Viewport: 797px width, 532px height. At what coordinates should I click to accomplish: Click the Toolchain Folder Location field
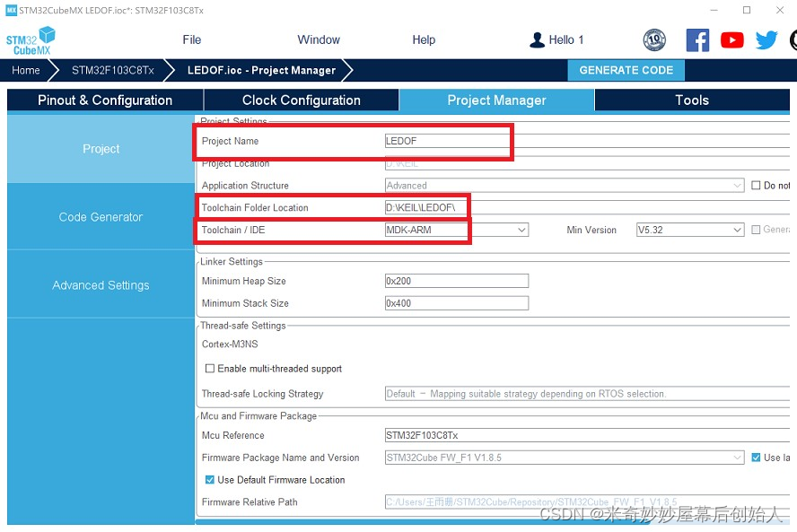[587, 207]
